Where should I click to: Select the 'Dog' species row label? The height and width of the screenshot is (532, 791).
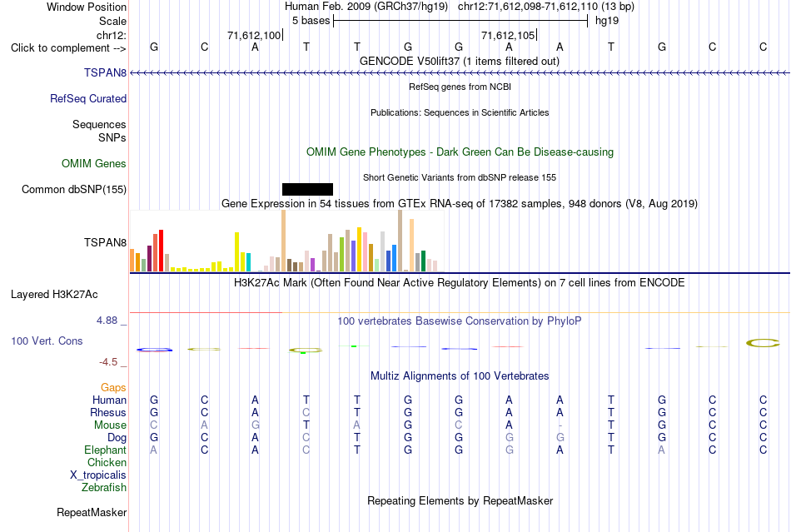(117, 438)
